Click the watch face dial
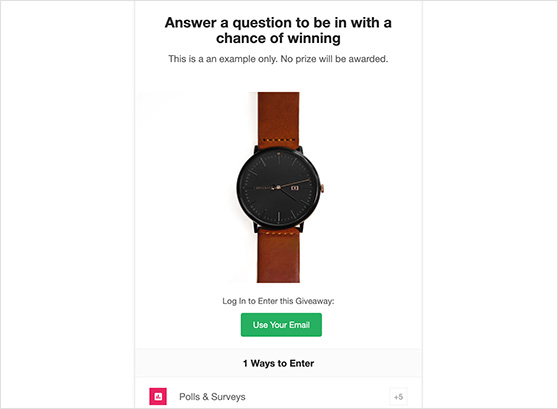The width and height of the screenshot is (558, 409). [279, 188]
